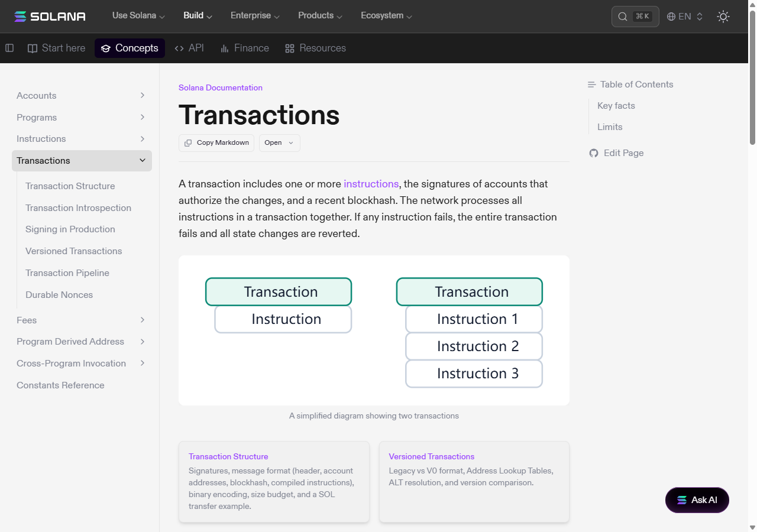Jump to Key facts section

pos(616,106)
